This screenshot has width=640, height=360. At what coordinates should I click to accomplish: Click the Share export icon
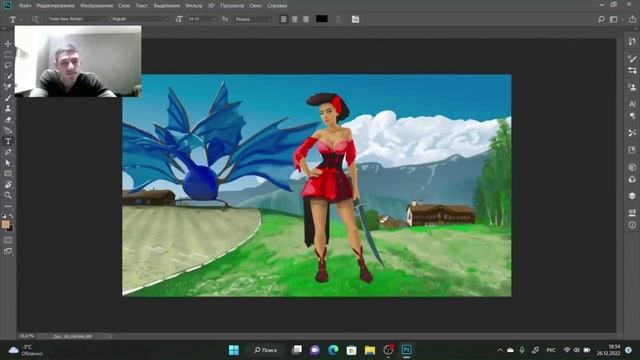632,19
